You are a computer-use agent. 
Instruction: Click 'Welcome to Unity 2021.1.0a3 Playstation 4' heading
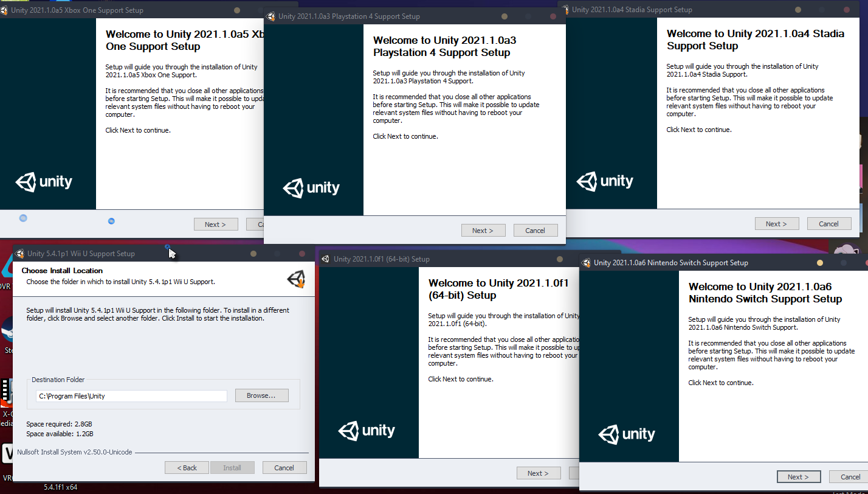tap(444, 46)
